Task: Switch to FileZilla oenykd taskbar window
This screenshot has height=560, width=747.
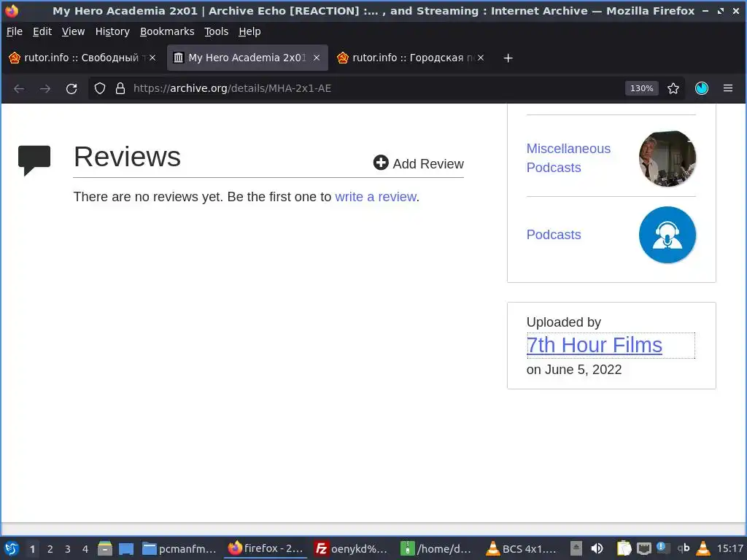Action: point(351,549)
